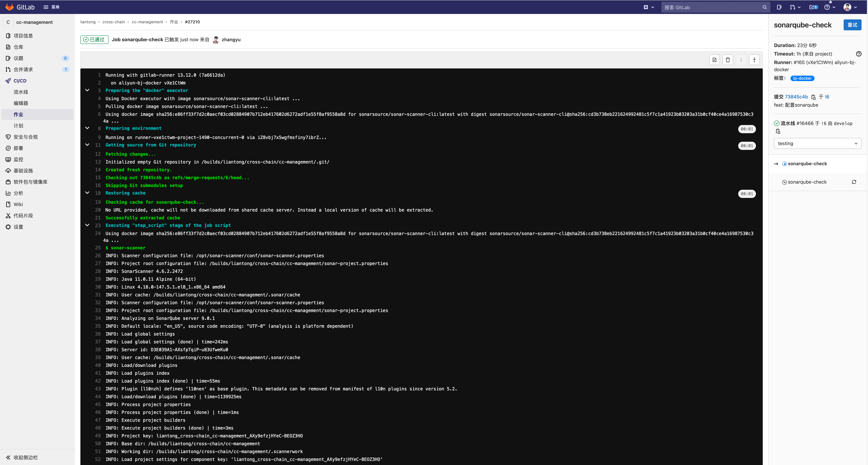This screenshot has height=465, width=868.
Task: Collapse the 'Getting source from Git repository' section
Action: [87, 145]
